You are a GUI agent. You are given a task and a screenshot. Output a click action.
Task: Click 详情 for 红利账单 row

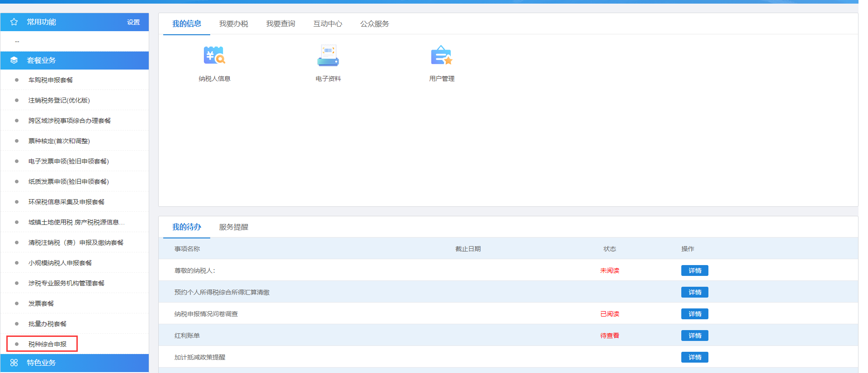coord(695,336)
